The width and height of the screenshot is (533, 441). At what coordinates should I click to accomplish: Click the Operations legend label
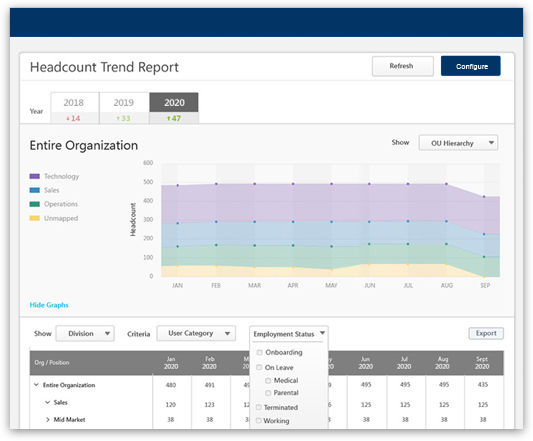pos(61,204)
